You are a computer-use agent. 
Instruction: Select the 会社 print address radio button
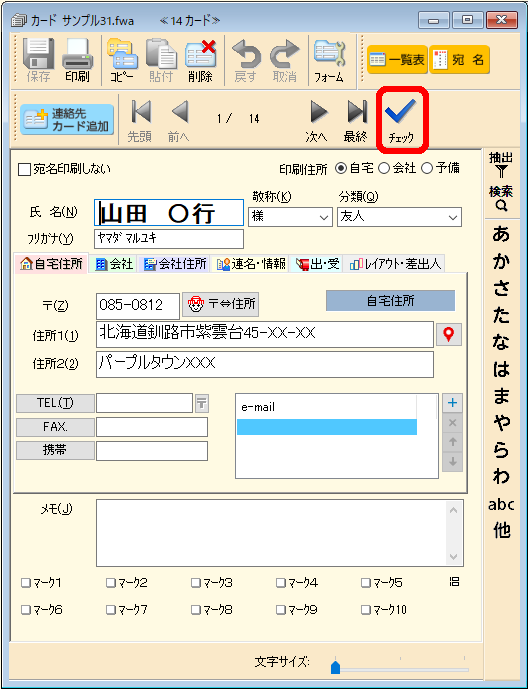(384, 168)
